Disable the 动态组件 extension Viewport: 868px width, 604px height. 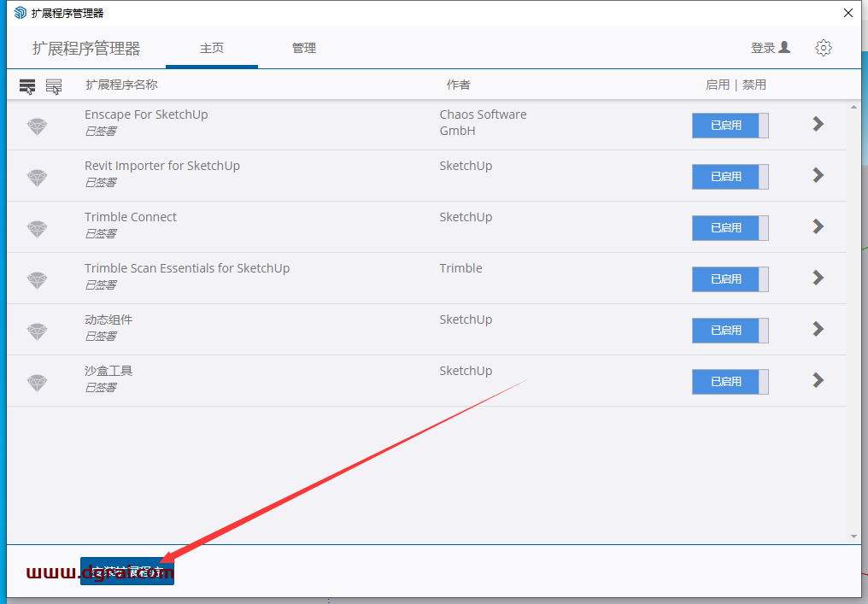tap(730, 331)
